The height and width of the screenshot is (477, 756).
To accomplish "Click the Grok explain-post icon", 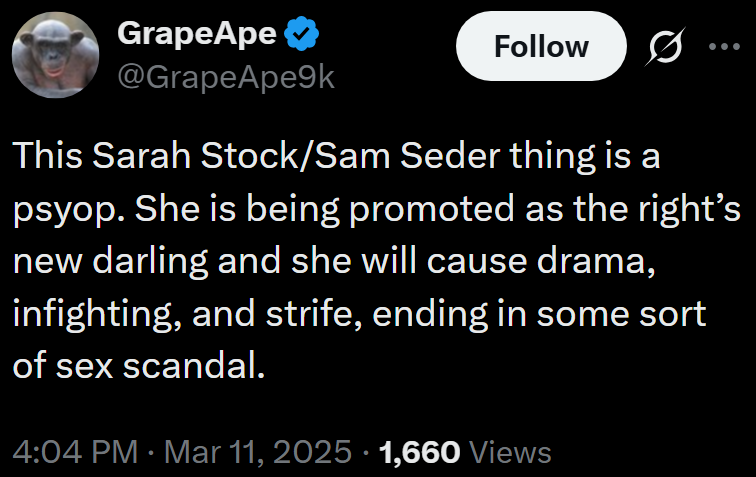I will click(665, 46).
